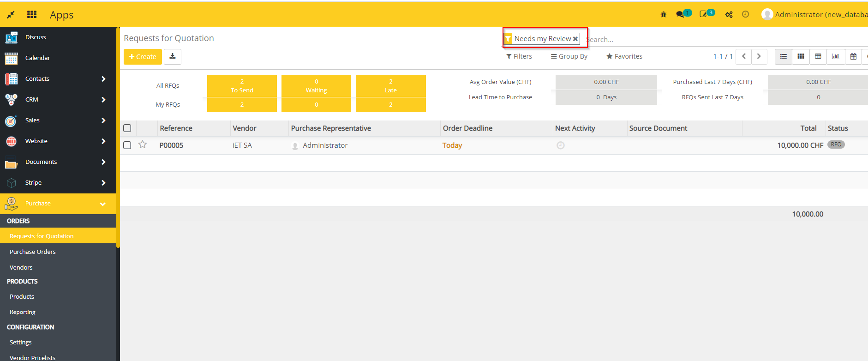Open the Group By dropdown
Viewport: 868px width, 361px height.
[x=569, y=56]
